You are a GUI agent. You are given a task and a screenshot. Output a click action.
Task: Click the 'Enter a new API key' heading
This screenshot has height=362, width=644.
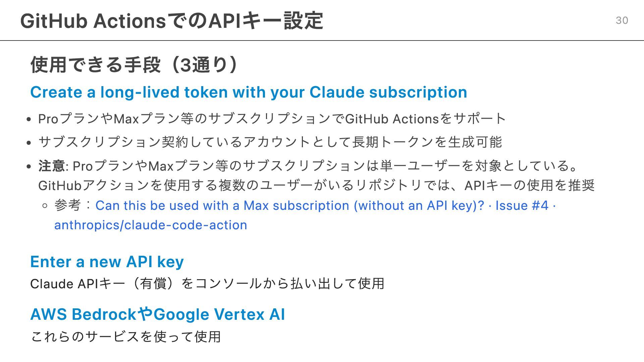[107, 262]
